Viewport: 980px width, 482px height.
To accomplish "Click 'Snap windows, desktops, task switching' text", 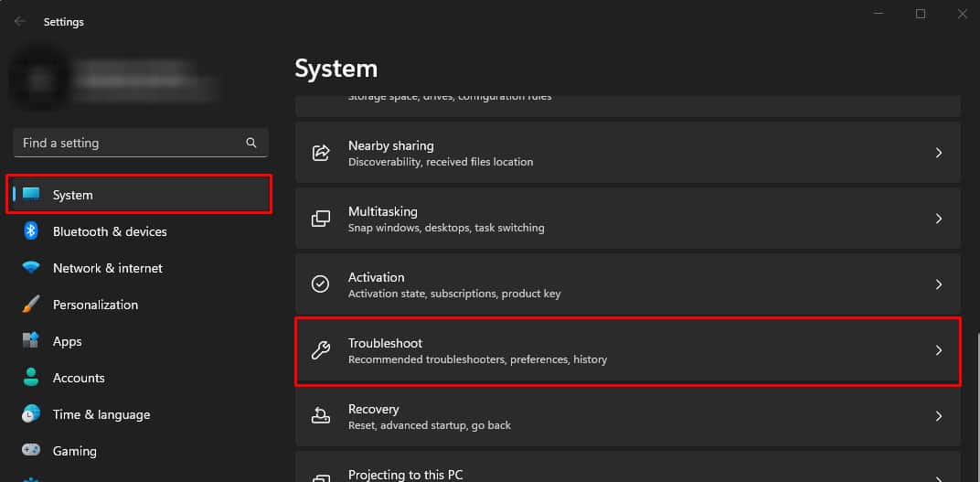I will point(446,228).
